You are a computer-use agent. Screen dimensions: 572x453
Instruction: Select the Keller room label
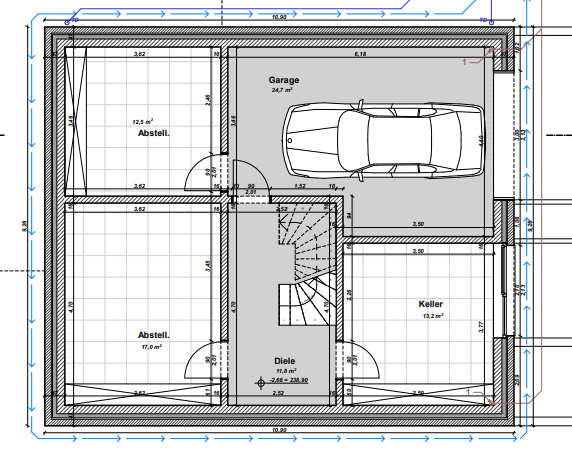tap(430, 304)
